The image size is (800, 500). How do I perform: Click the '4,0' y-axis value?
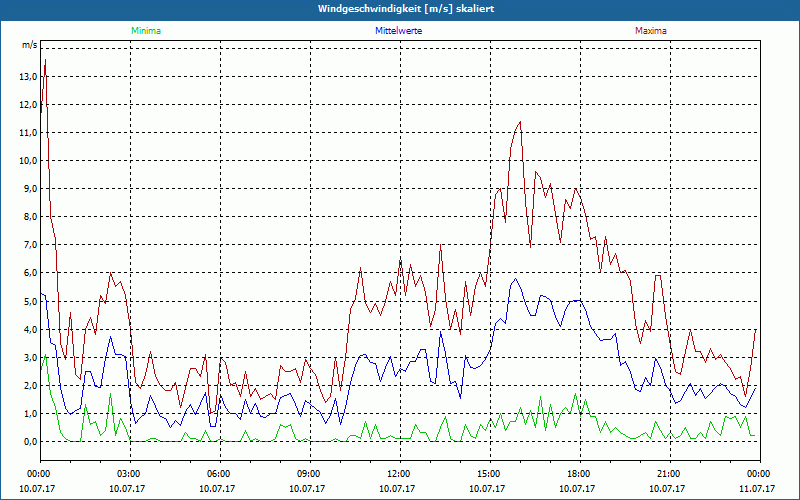coord(30,330)
